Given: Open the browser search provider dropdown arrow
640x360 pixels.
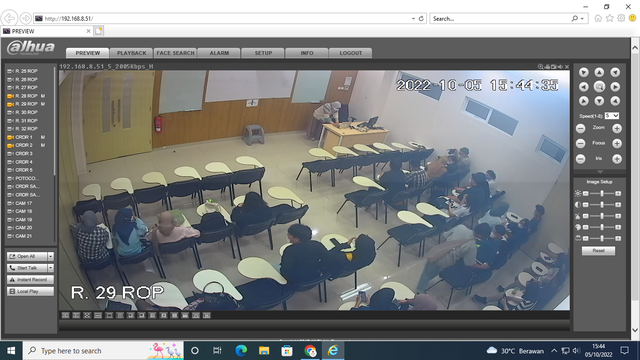Looking at the screenshot, I should pos(582,18).
